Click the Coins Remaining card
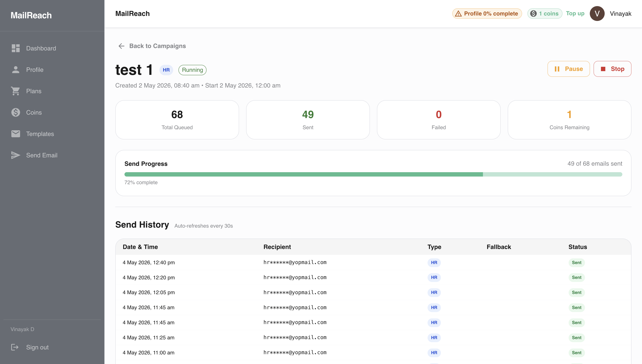The height and width of the screenshot is (364, 642). [x=570, y=120]
